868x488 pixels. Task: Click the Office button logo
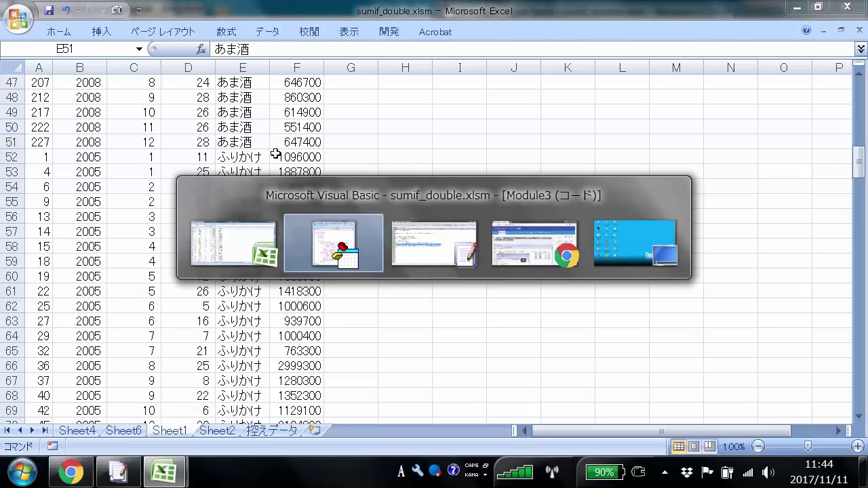(18, 19)
